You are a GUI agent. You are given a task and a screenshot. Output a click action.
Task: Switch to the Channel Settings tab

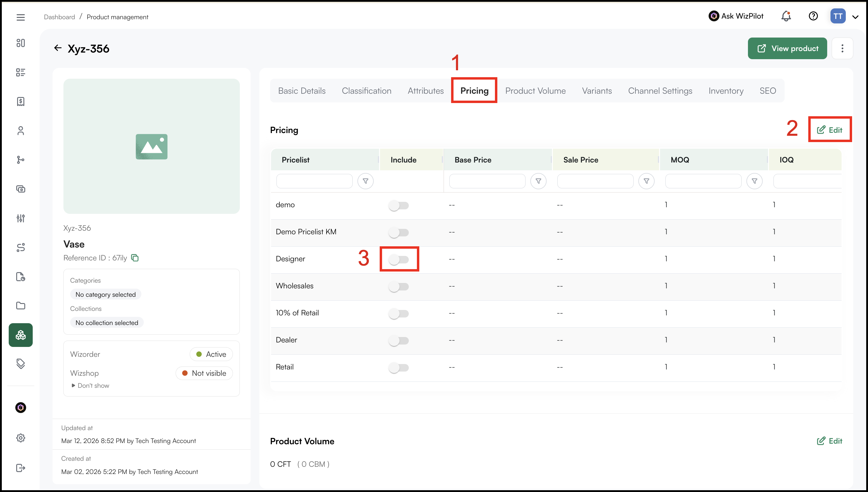pyautogui.click(x=660, y=91)
